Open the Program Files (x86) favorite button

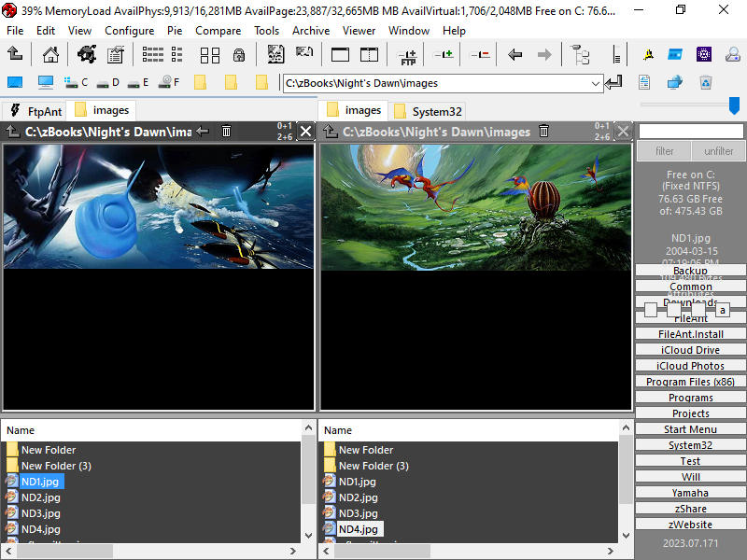click(x=690, y=382)
